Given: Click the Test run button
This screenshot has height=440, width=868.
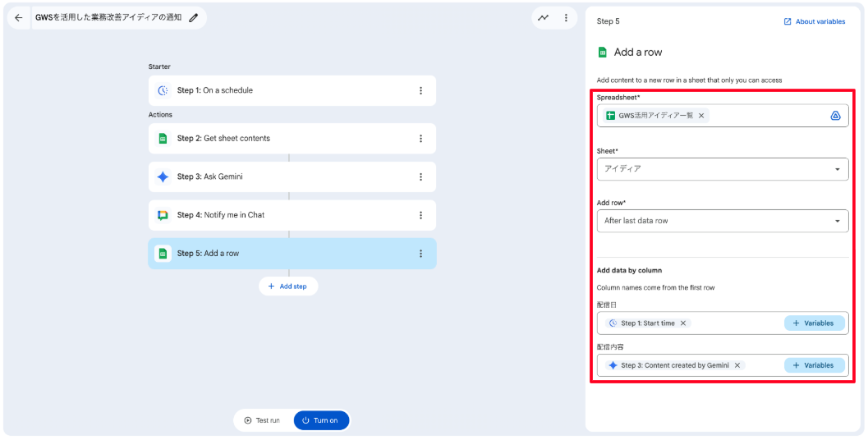Looking at the screenshot, I should tap(262, 420).
